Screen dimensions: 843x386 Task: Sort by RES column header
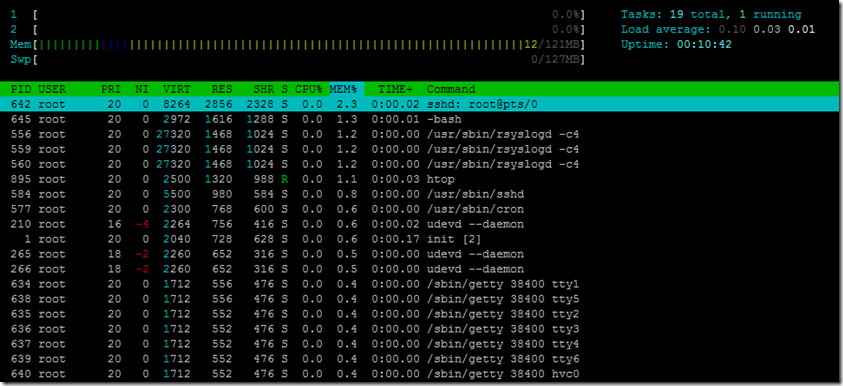click(222, 89)
